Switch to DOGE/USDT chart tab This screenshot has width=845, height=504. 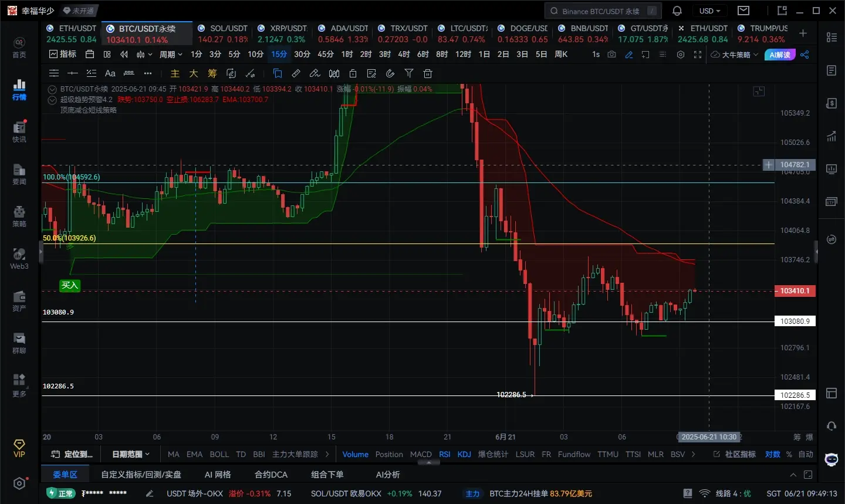pos(522,33)
